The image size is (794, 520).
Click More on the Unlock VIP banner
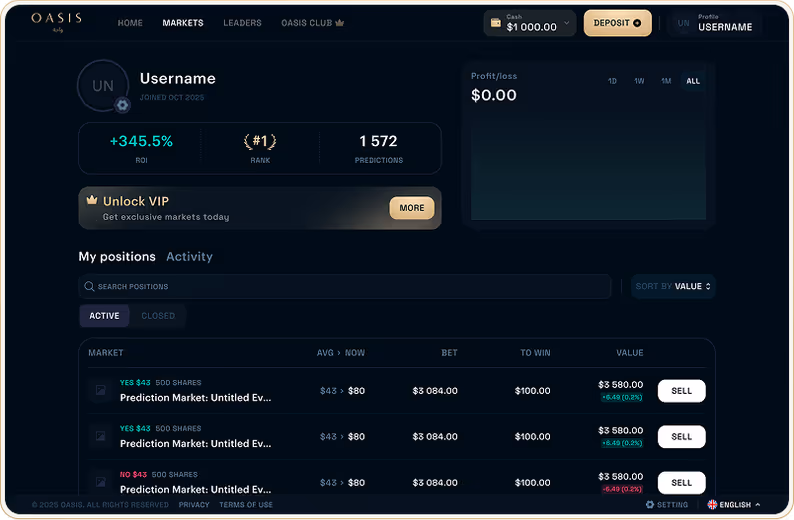(x=412, y=208)
